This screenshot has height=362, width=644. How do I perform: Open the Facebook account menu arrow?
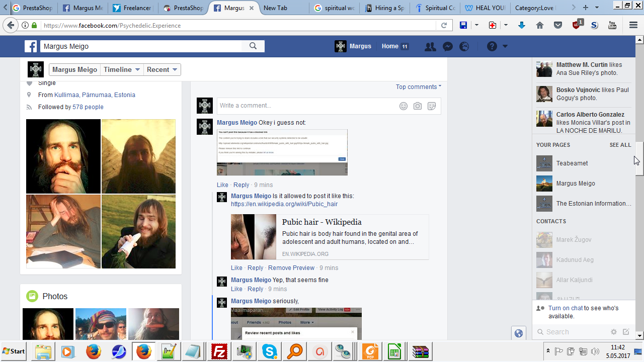click(x=505, y=46)
